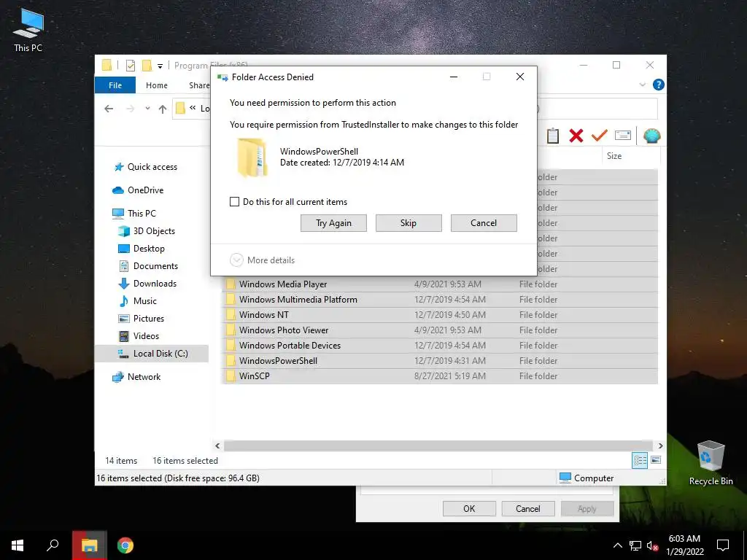The width and height of the screenshot is (747, 560).
Task: Open quick access toolbar customize dropdown
Action: tap(160, 66)
